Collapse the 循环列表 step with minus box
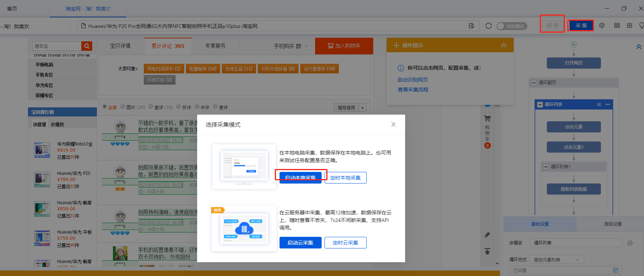 click(x=540, y=104)
